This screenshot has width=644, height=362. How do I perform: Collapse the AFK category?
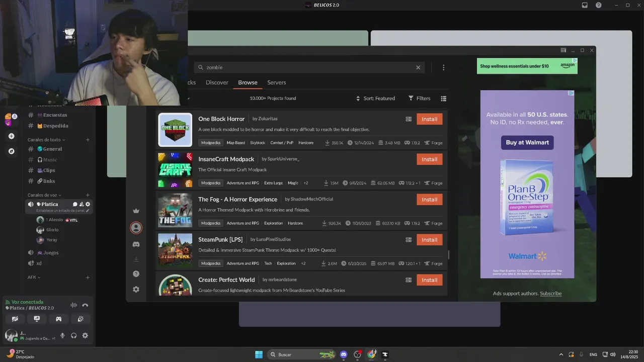pyautogui.click(x=34, y=277)
